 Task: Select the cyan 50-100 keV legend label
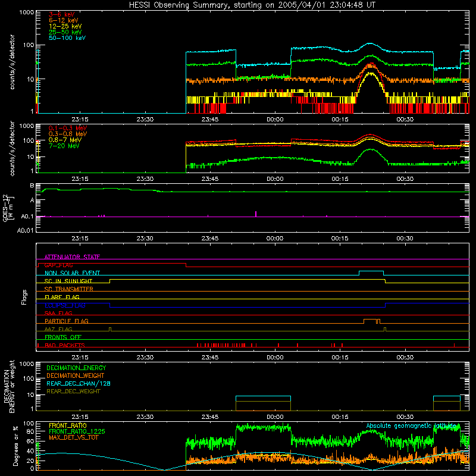click(67, 38)
